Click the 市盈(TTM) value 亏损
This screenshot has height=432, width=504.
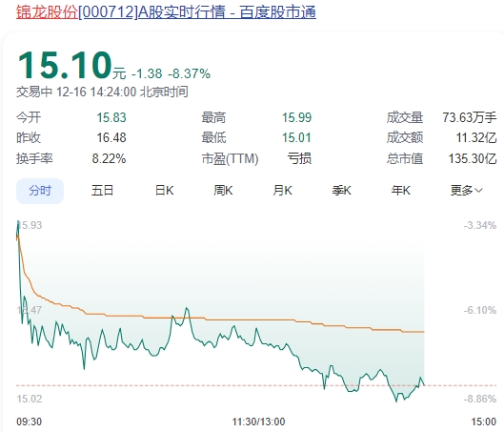(x=299, y=158)
